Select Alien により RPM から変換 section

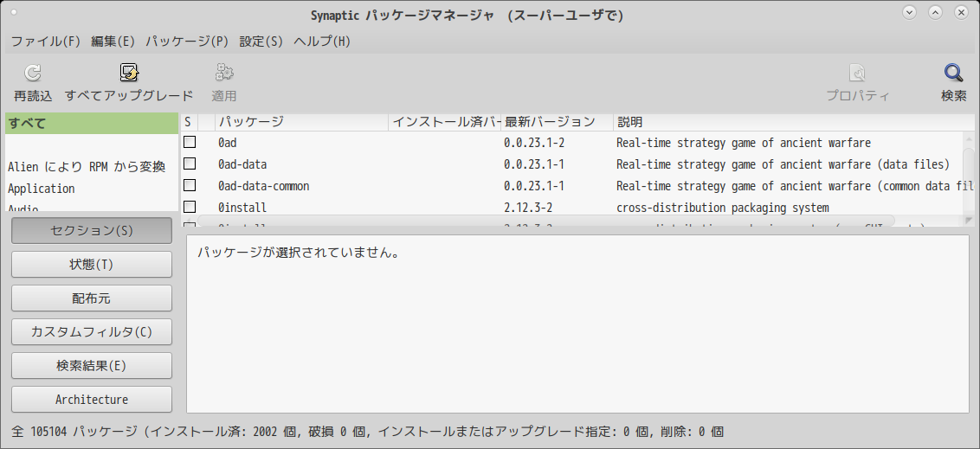tap(87, 167)
